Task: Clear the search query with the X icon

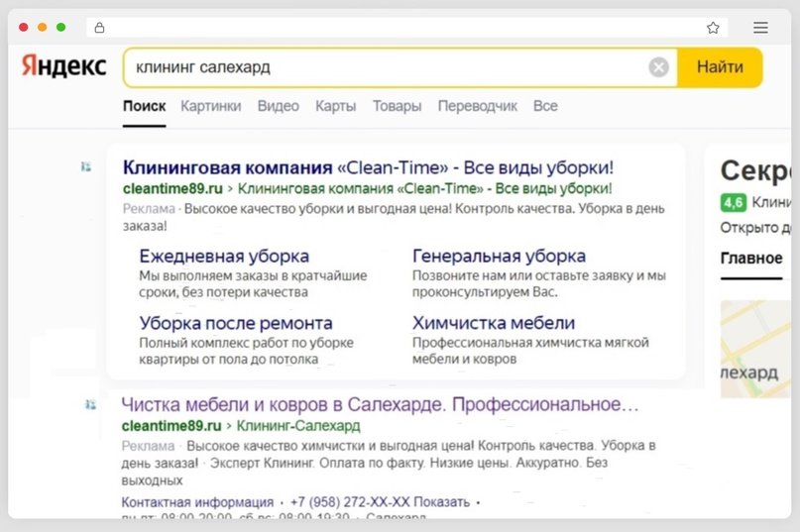Action: tap(658, 66)
